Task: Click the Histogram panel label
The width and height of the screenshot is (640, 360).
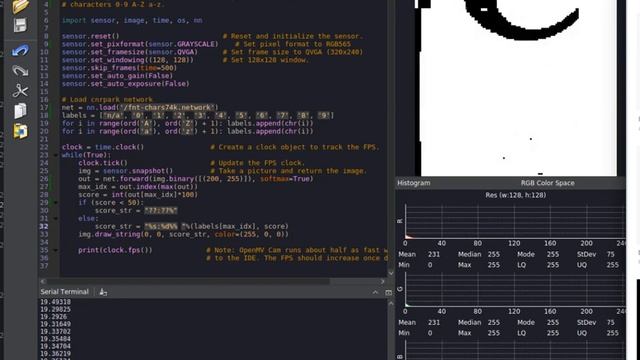Action: pyautogui.click(x=413, y=183)
